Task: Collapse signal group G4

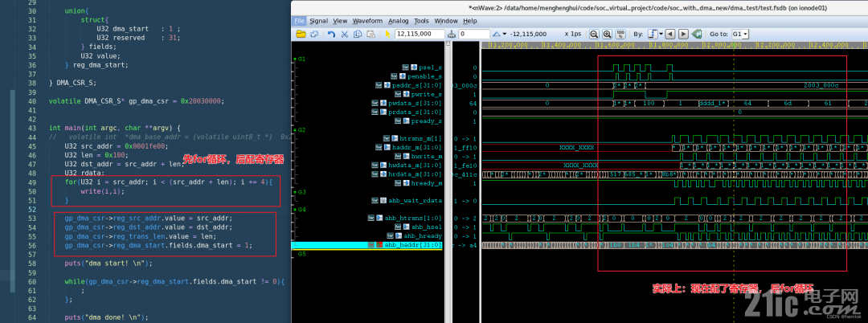Action: tap(294, 210)
